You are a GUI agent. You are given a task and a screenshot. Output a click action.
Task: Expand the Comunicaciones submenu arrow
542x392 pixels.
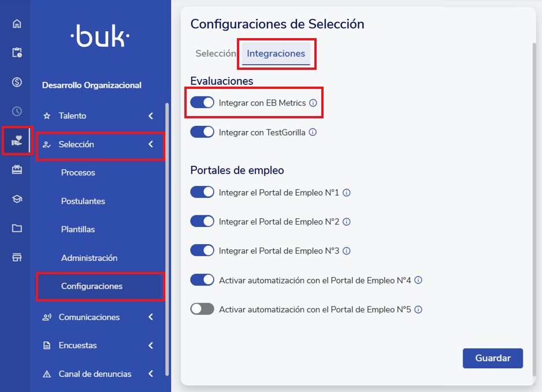[151, 317]
